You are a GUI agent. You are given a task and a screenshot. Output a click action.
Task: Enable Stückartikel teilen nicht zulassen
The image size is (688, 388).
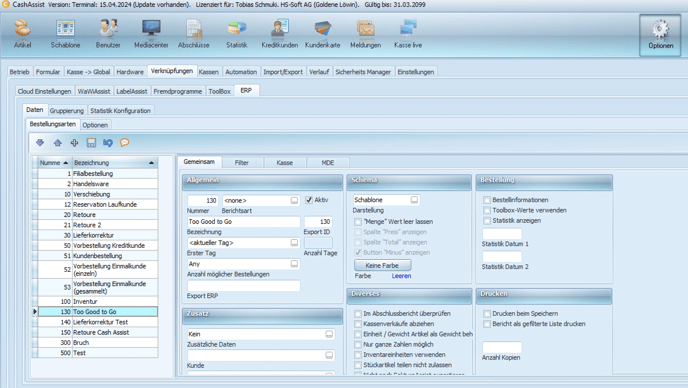[358, 365]
